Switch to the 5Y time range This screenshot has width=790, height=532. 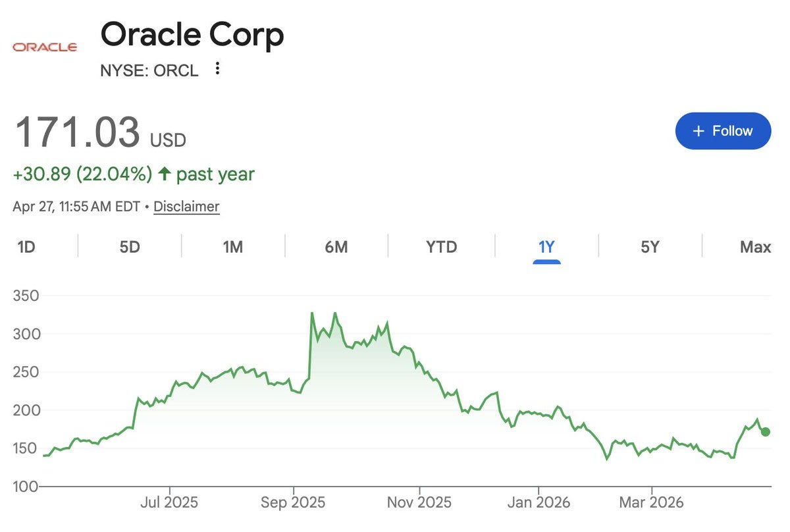pos(650,247)
